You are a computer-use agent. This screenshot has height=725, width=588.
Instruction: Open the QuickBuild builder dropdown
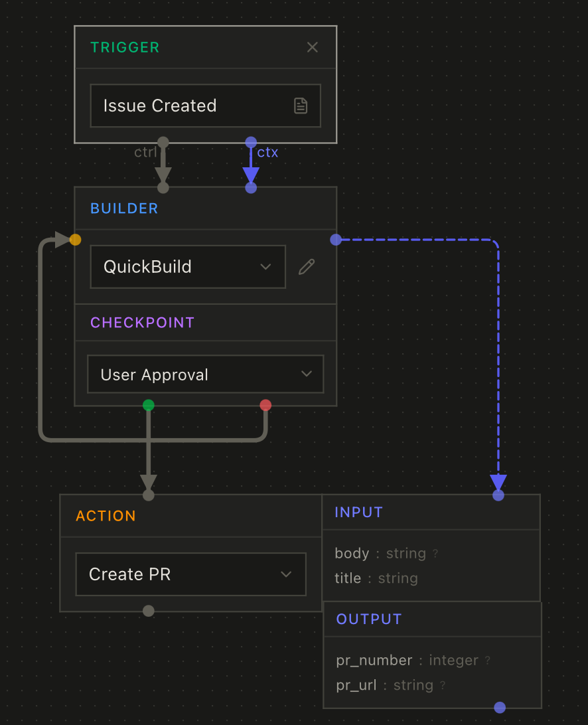187,266
